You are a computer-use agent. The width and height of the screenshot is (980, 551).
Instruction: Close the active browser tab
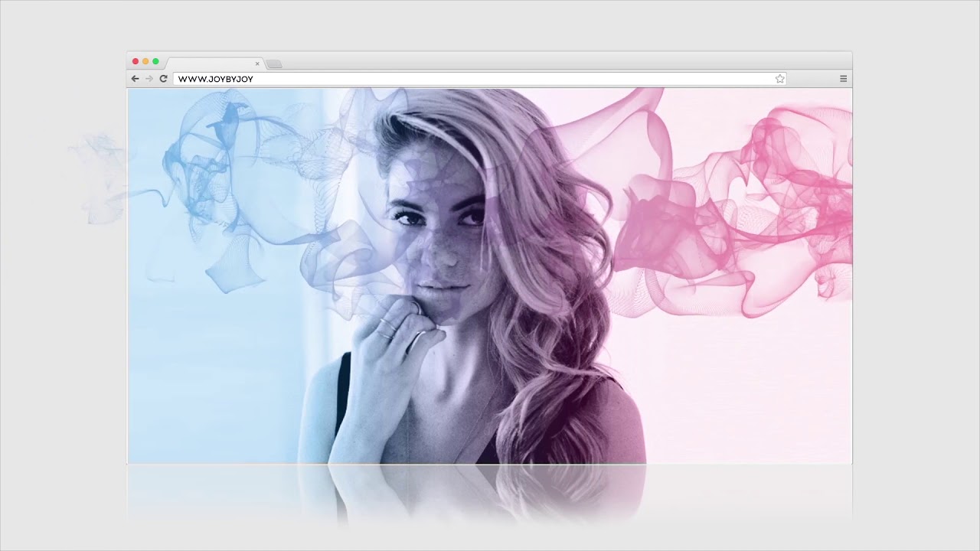pos(257,64)
